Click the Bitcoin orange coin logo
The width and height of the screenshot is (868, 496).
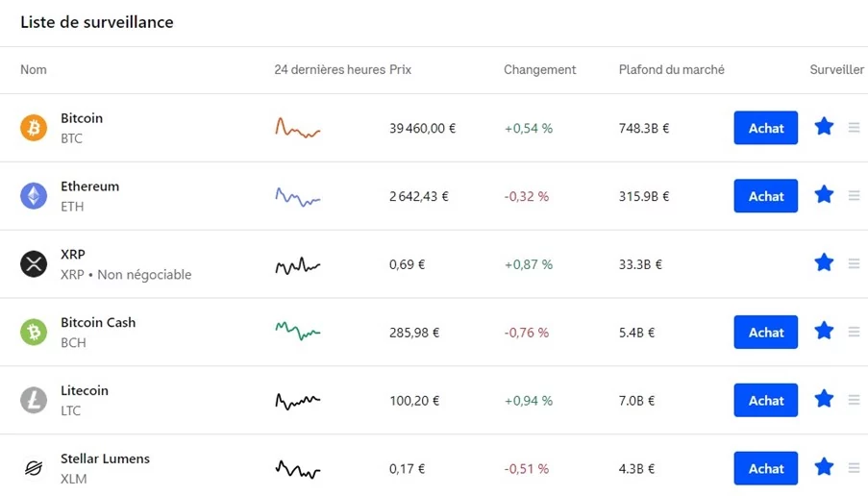coord(34,128)
